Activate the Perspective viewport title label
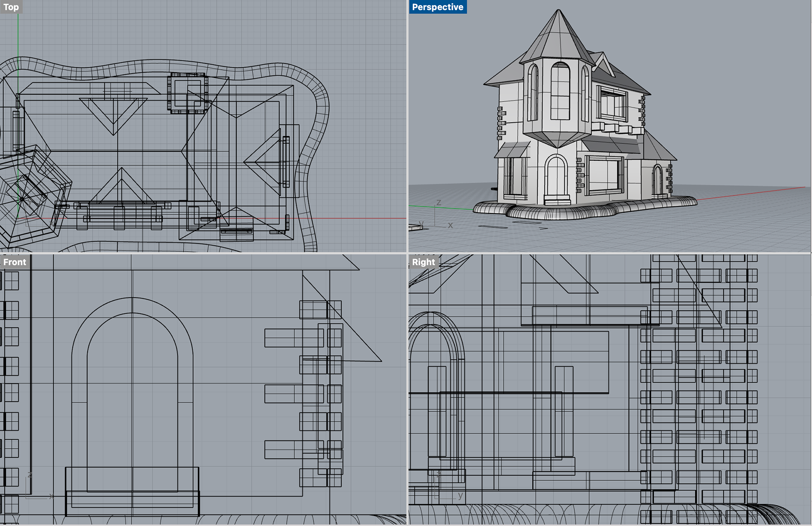This screenshot has width=812, height=526. 437,7
